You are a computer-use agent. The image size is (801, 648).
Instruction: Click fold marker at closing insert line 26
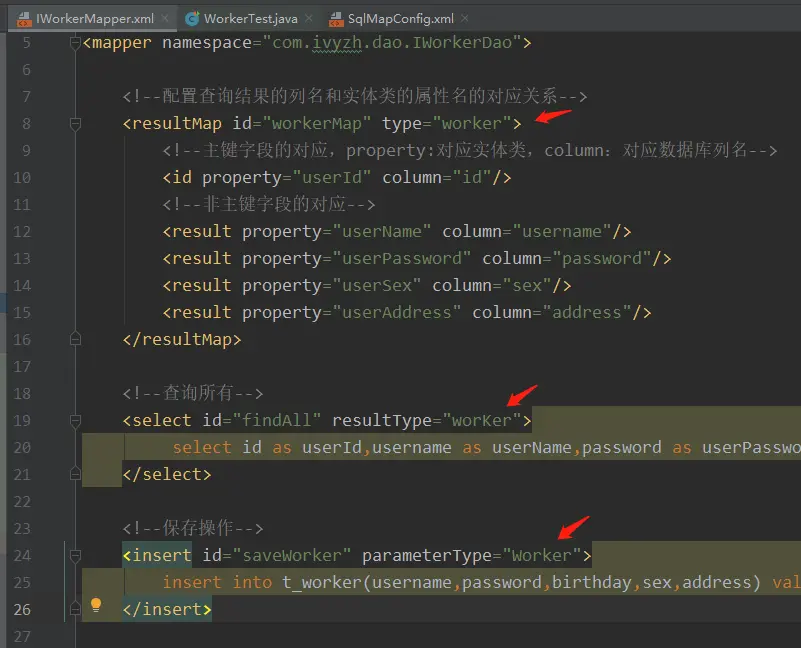[x=75, y=609]
